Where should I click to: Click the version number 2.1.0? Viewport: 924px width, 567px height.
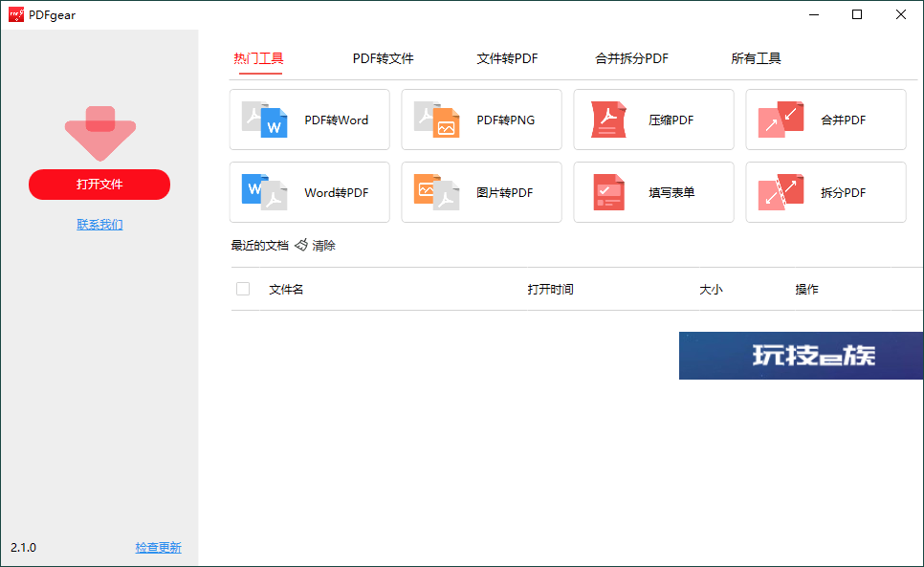coord(24,548)
